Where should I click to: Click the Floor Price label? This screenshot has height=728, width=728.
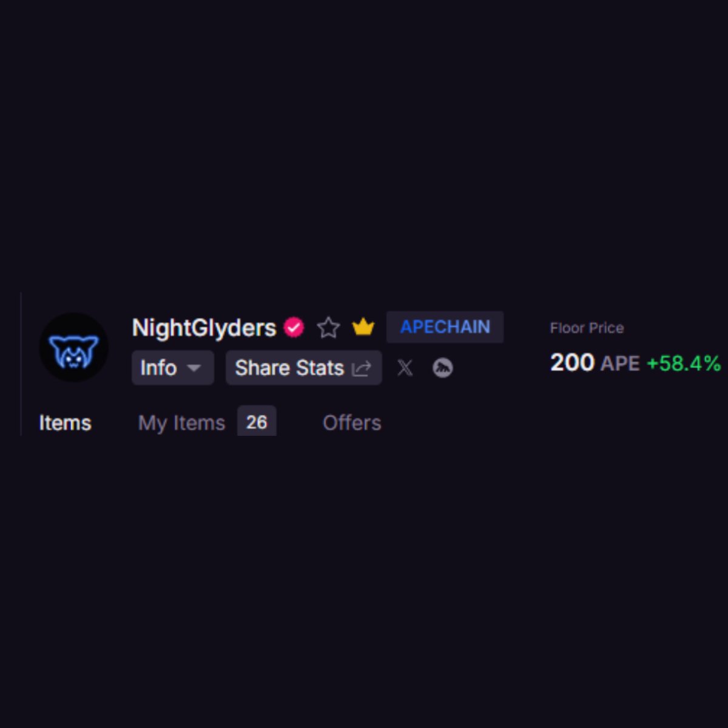coord(587,328)
